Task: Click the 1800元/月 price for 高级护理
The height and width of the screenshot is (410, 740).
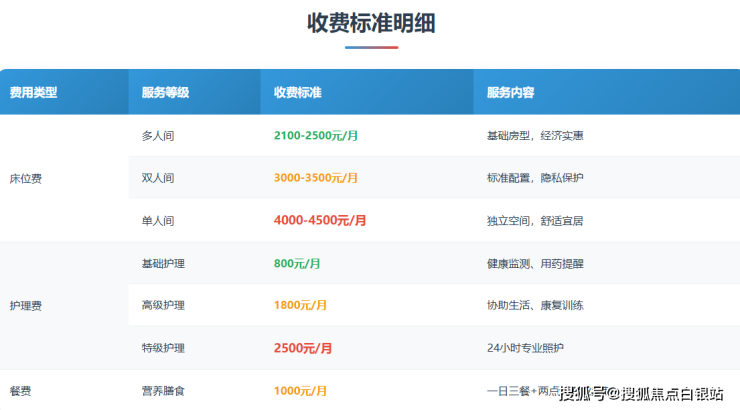Action: [x=301, y=306]
